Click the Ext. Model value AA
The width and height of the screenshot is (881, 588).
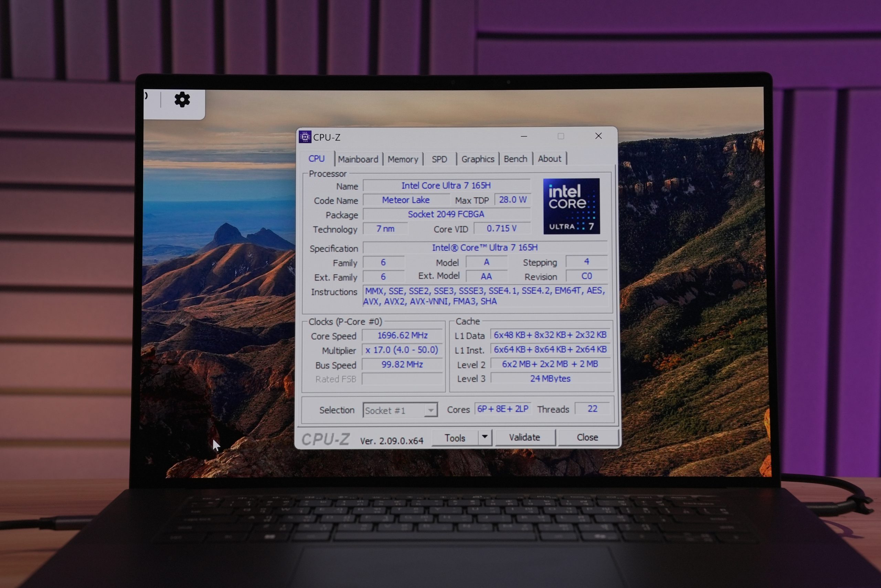487,276
